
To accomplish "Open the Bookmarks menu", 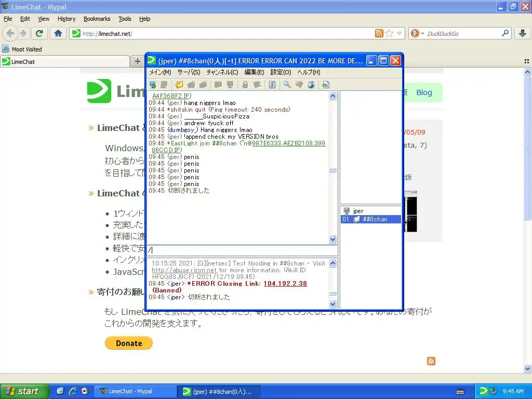I will pos(97,19).
